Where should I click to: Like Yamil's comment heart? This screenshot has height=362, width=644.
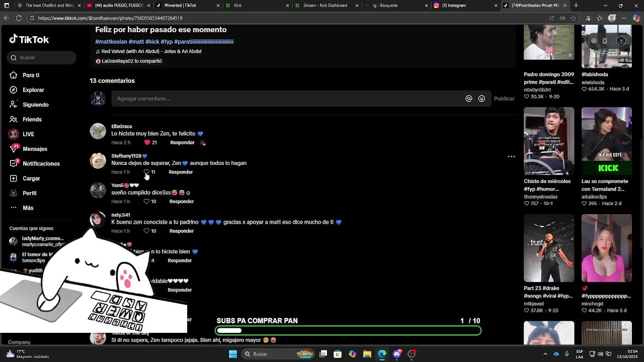coord(146,202)
